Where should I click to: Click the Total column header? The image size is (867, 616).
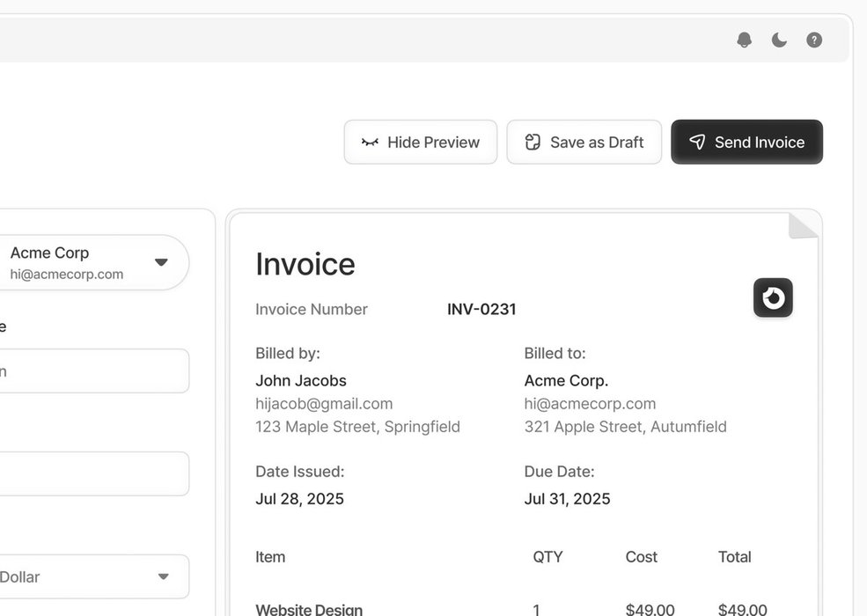(734, 556)
